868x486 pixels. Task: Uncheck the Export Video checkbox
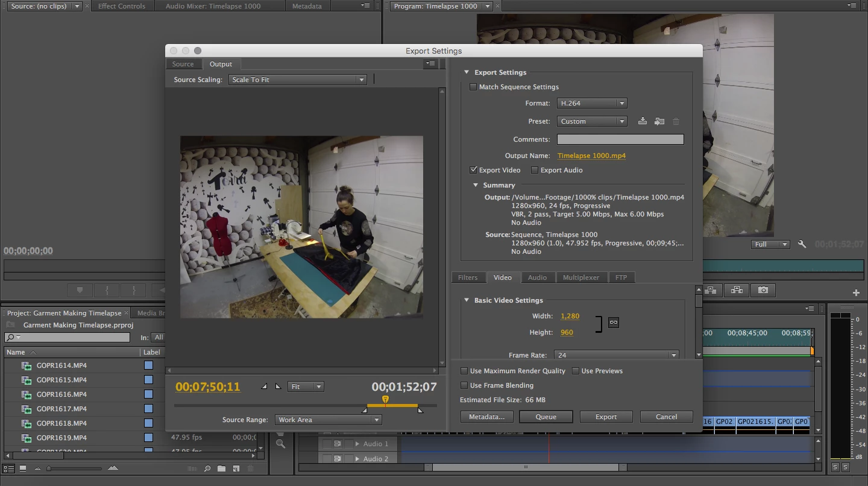click(x=473, y=170)
